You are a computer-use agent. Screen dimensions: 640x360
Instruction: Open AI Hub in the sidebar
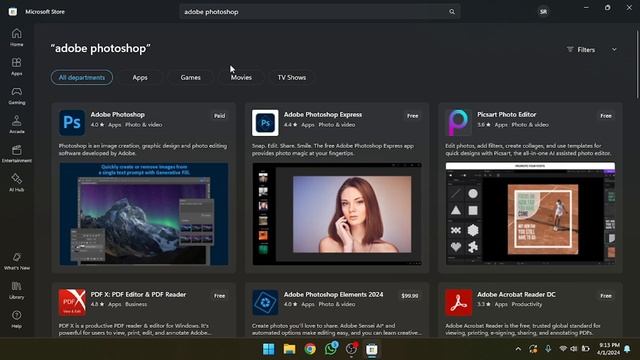[x=17, y=182]
